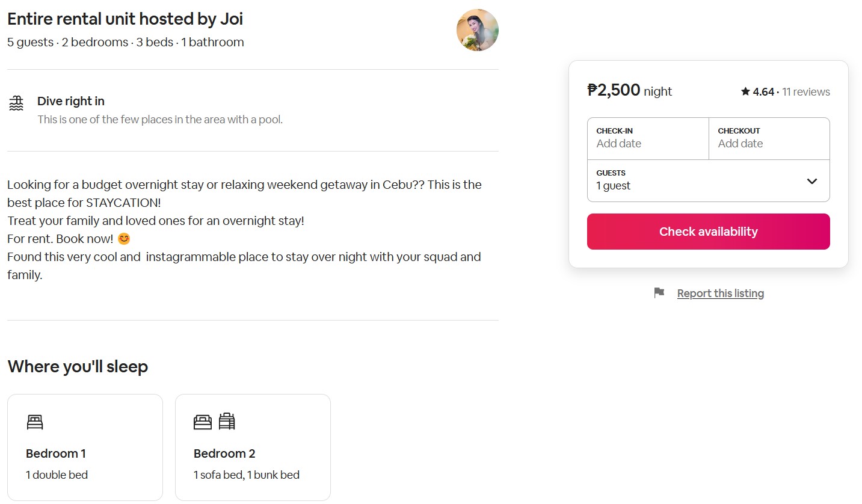The width and height of the screenshot is (862, 504).
Task: Open the 11 reviews link
Action: 805,92
